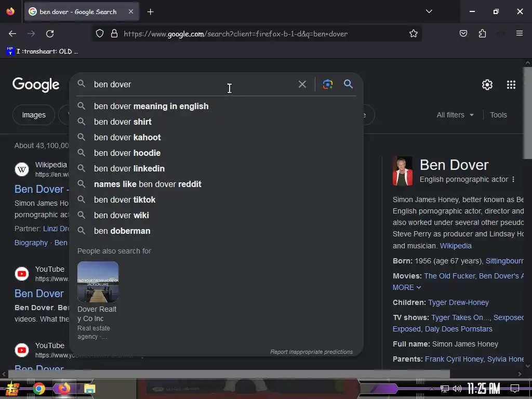The image size is (532, 399).
Task: Open Ben Dover Wikipedia result title
Action: click(x=42, y=189)
